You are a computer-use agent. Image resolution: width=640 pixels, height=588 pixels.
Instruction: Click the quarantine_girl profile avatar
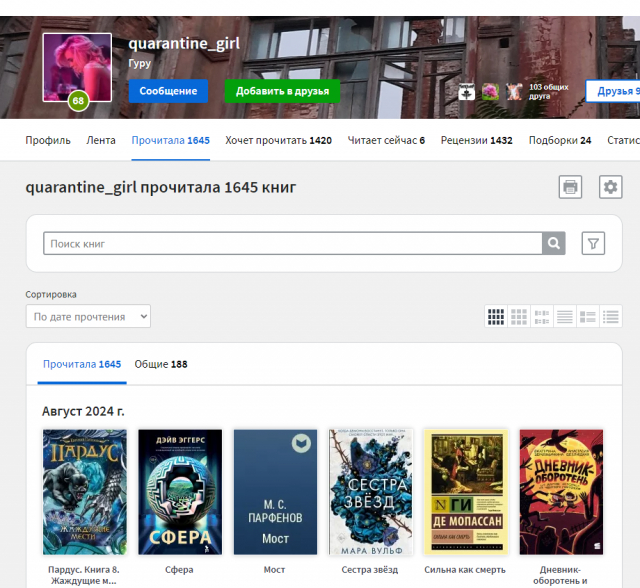[77, 67]
